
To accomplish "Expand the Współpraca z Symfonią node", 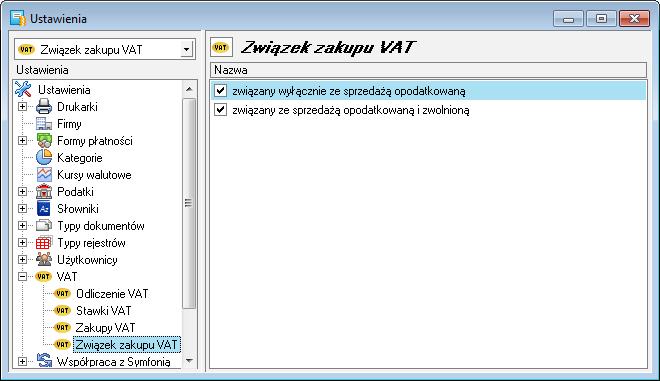I will click(22, 361).
